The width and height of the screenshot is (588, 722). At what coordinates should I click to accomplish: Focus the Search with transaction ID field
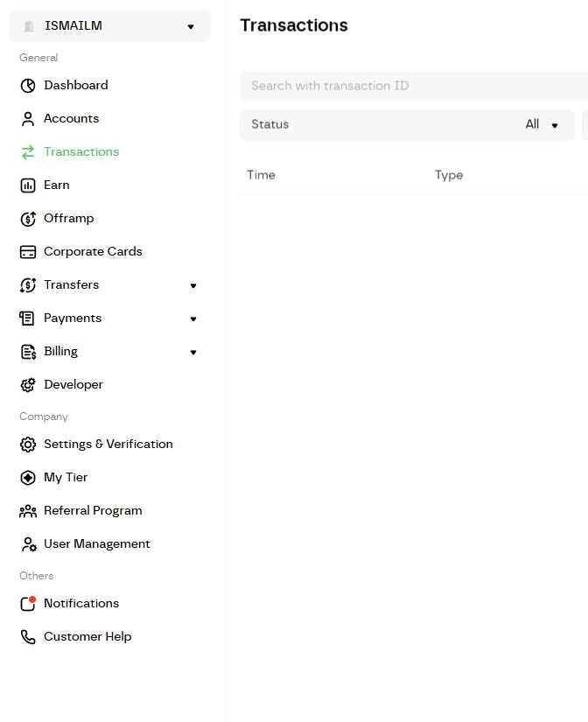point(414,87)
